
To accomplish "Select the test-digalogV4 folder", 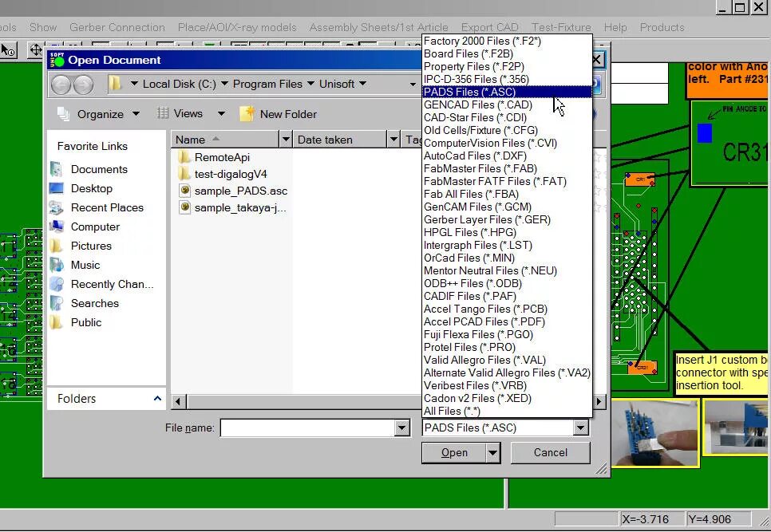I will [x=231, y=175].
